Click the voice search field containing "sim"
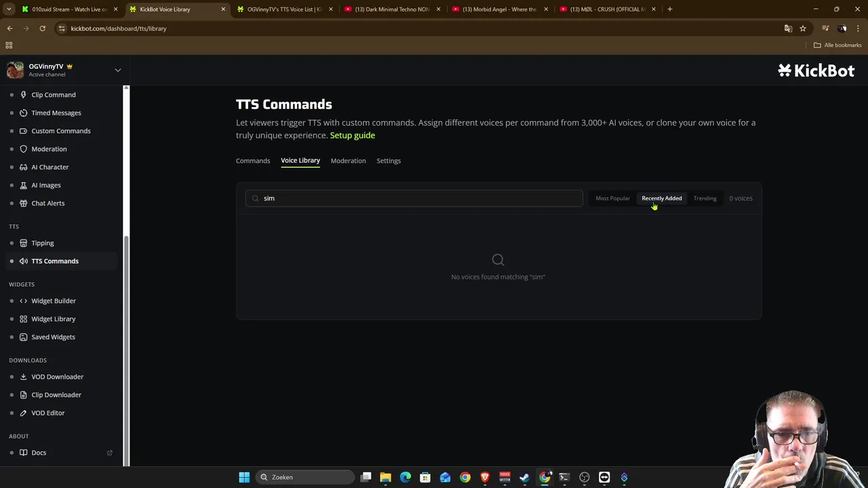The image size is (868, 488). (x=414, y=199)
